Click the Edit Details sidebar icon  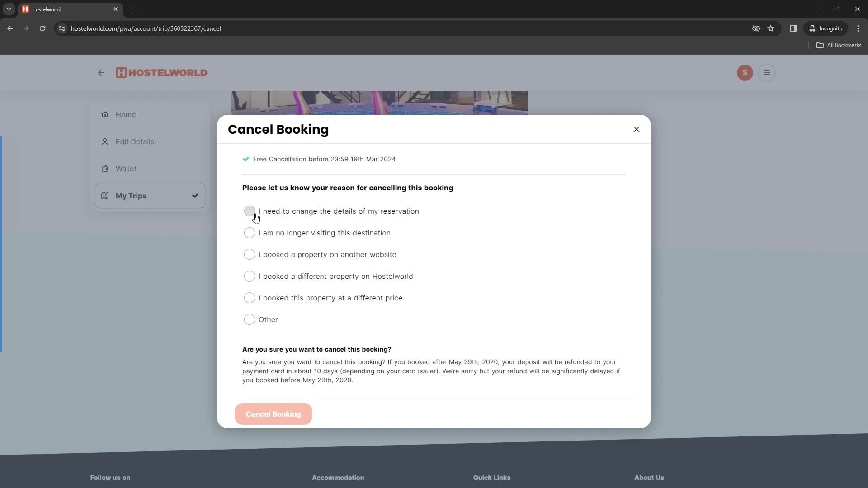(105, 141)
